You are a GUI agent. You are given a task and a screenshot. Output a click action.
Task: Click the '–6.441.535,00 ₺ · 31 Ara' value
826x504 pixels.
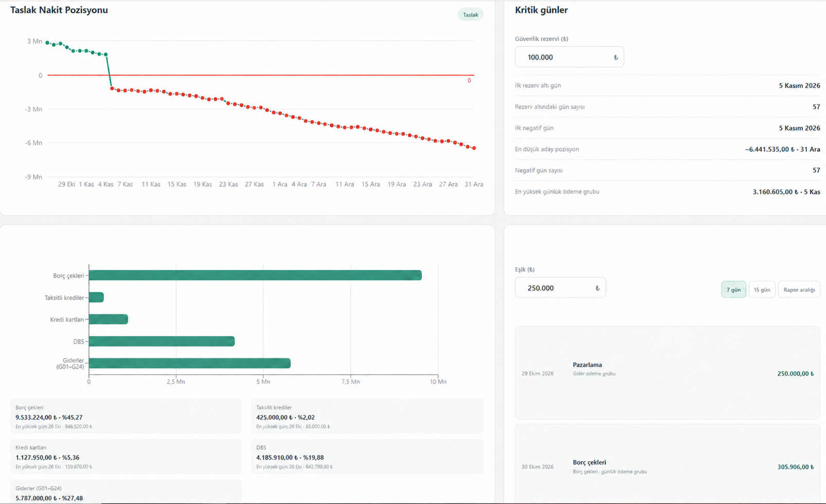click(782, 149)
